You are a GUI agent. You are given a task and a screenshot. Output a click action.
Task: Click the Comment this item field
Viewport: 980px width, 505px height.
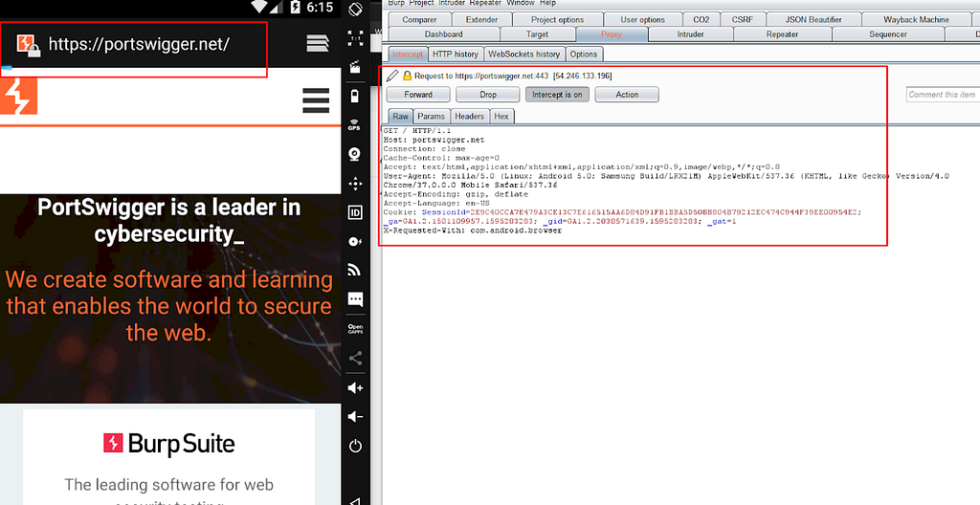943,95
